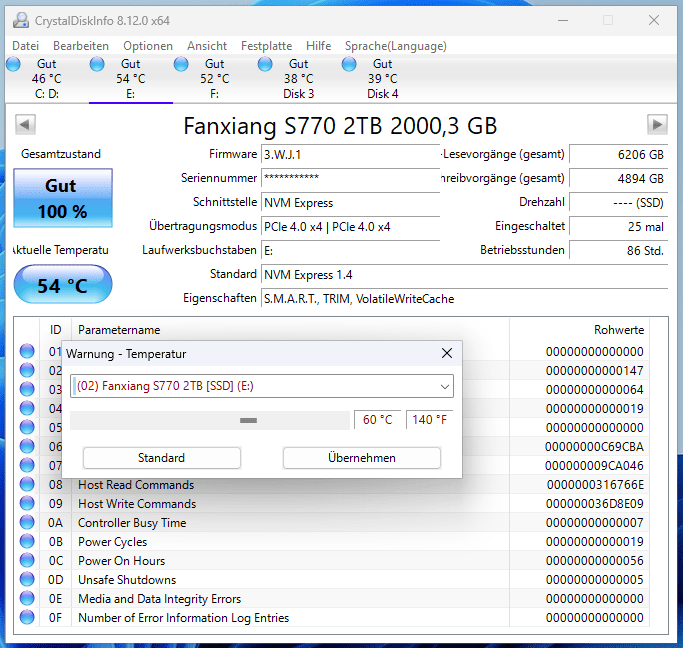
Task: Click the 60 °C threshold value
Action: click(377, 419)
